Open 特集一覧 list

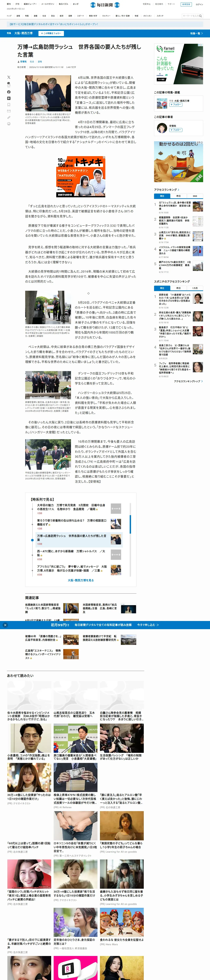[196, 33]
